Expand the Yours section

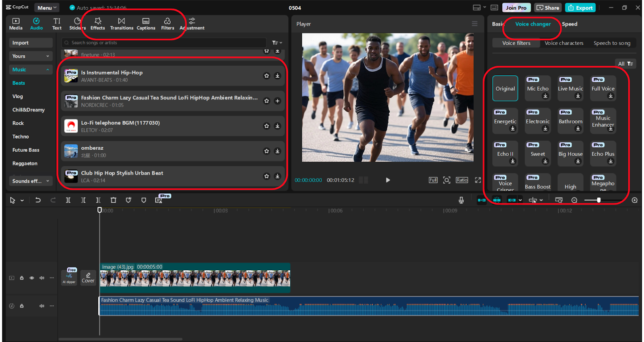pyautogui.click(x=31, y=56)
